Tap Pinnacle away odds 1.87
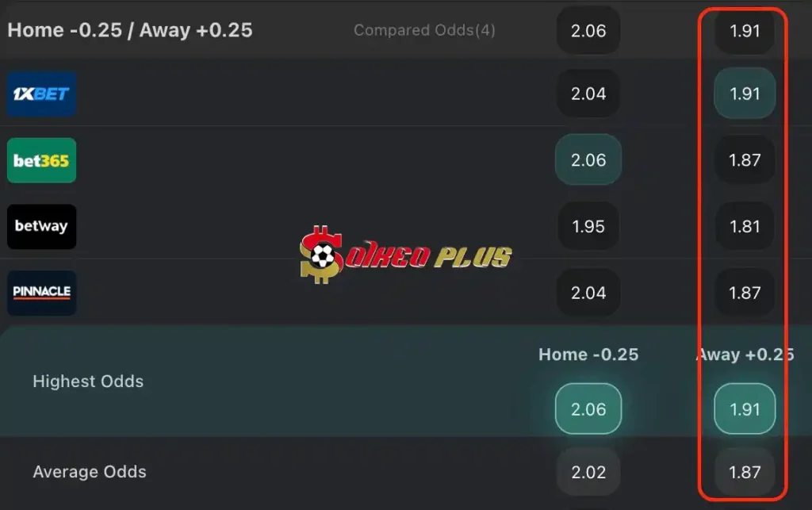Image resolution: width=812 pixels, height=510 pixels. tap(745, 293)
